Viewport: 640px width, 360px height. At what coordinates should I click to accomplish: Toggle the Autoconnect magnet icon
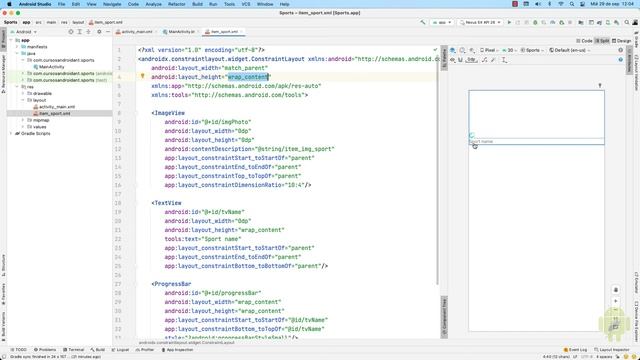(x=460, y=60)
